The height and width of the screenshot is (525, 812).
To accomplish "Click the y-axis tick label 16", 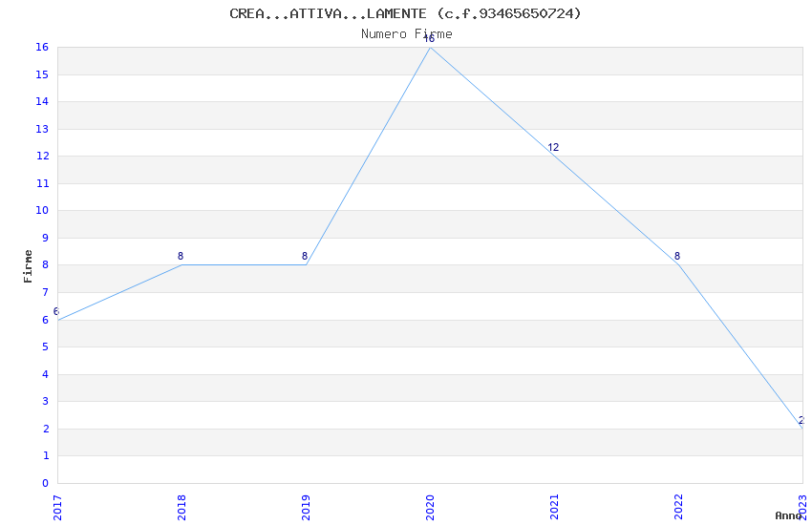I will pos(42,48).
